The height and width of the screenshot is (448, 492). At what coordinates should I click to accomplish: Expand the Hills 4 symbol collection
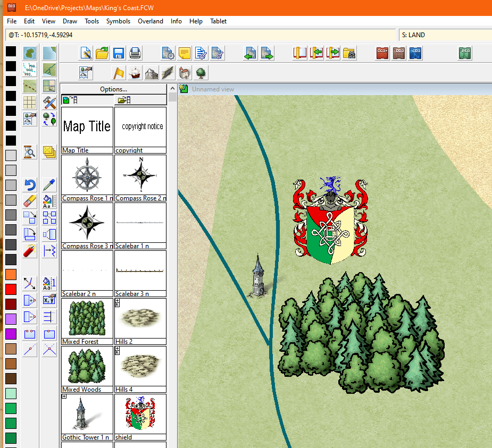click(x=118, y=350)
